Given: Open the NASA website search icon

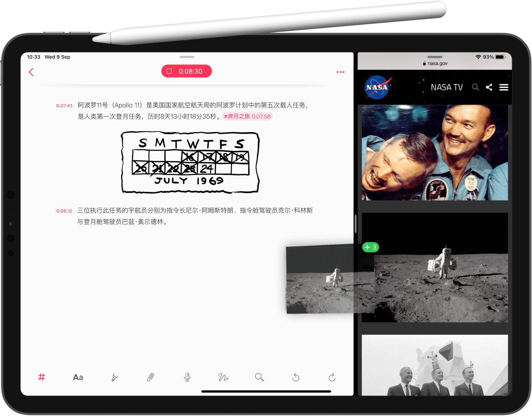Looking at the screenshot, I should 475,87.
